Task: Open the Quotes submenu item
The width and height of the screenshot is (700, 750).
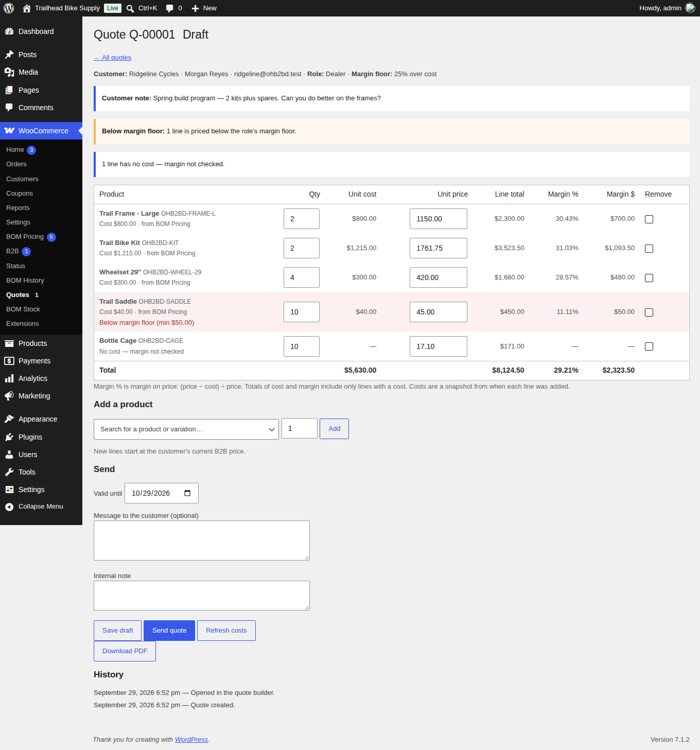Action: [17, 295]
